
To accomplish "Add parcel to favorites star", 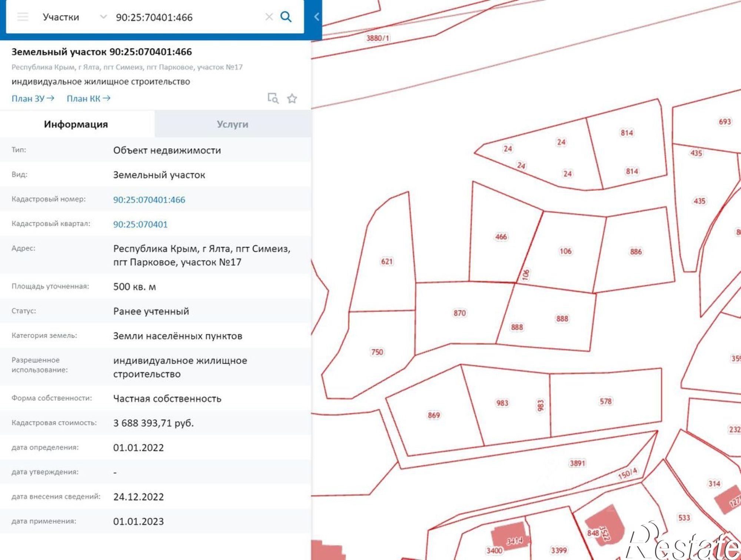I will [292, 99].
